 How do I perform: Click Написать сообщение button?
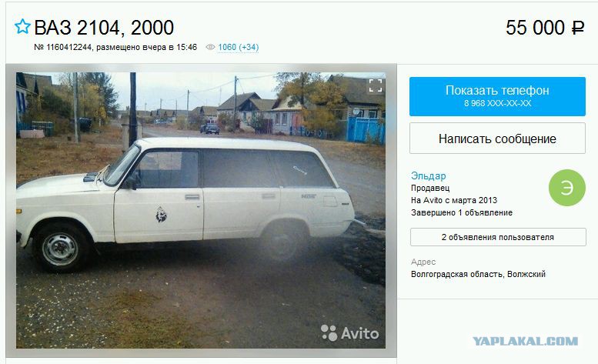[497, 139]
